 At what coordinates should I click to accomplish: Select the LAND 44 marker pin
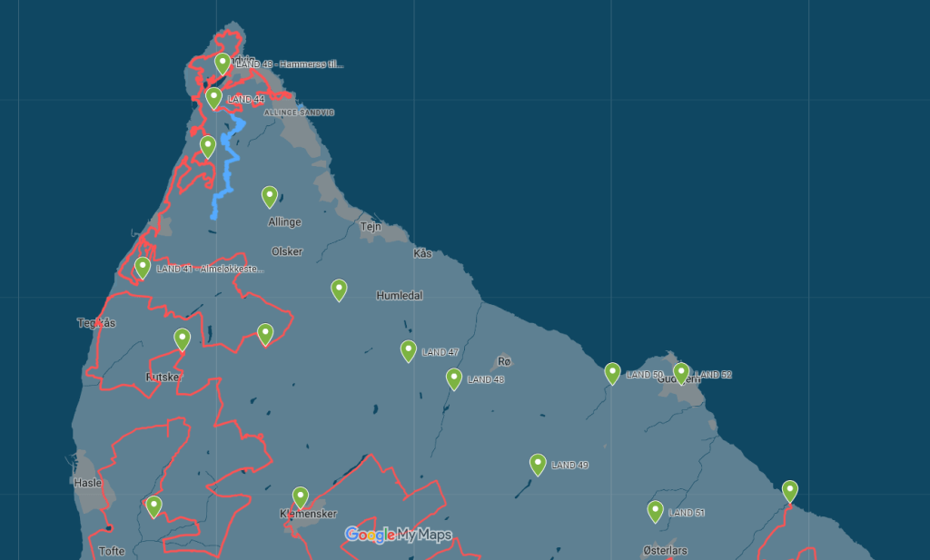[x=213, y=97]
